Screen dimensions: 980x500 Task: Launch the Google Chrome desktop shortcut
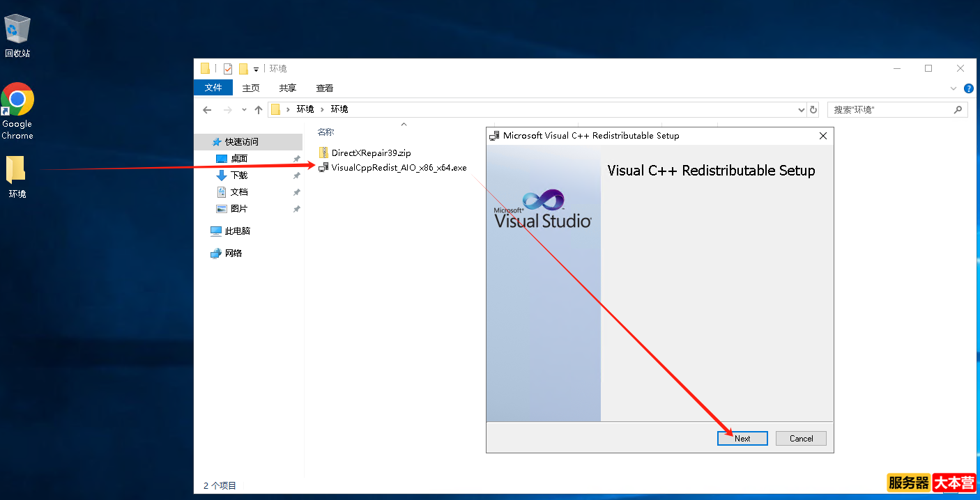point(17,111)
